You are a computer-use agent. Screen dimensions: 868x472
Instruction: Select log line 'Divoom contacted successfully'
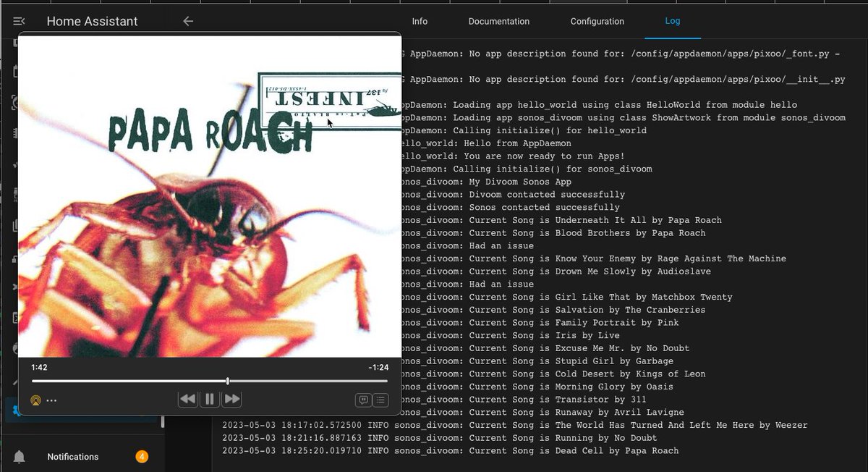click(x=514, y=195)
